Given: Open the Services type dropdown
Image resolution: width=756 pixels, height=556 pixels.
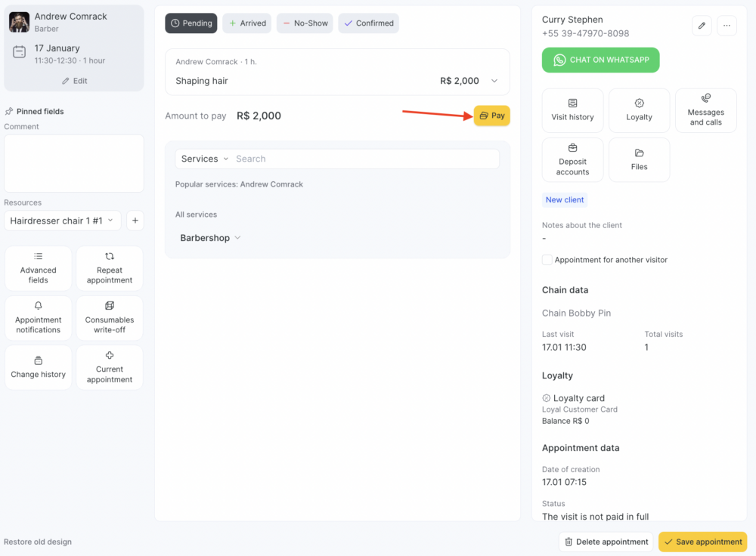Looking at the screenshot, I should [204, 159].
